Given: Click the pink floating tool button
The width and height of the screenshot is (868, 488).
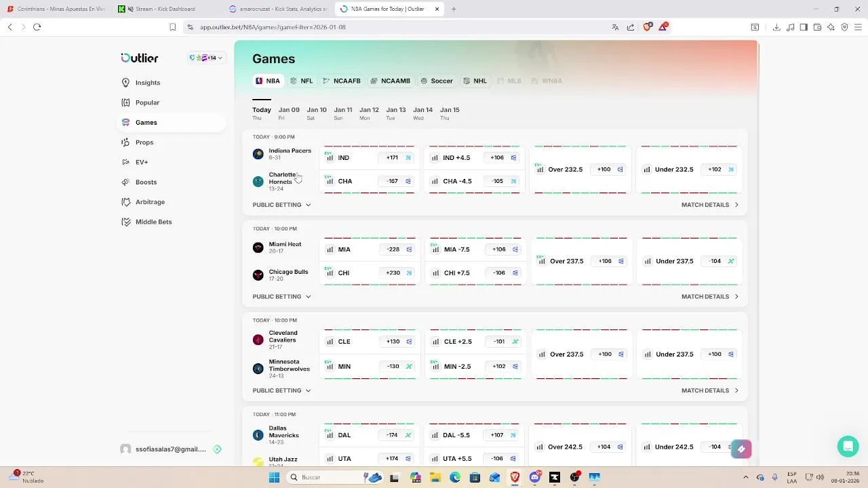Looking at the screenshot, I should [741, 449].
